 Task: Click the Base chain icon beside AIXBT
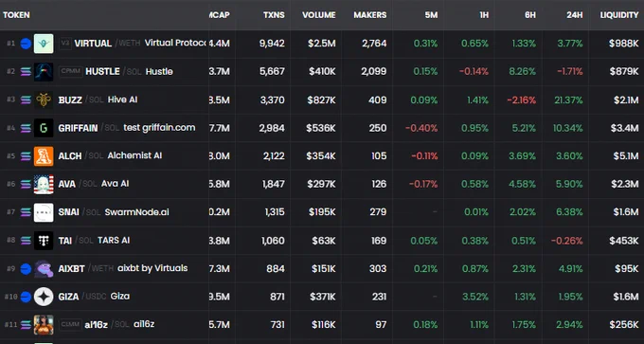coord(26,269)
